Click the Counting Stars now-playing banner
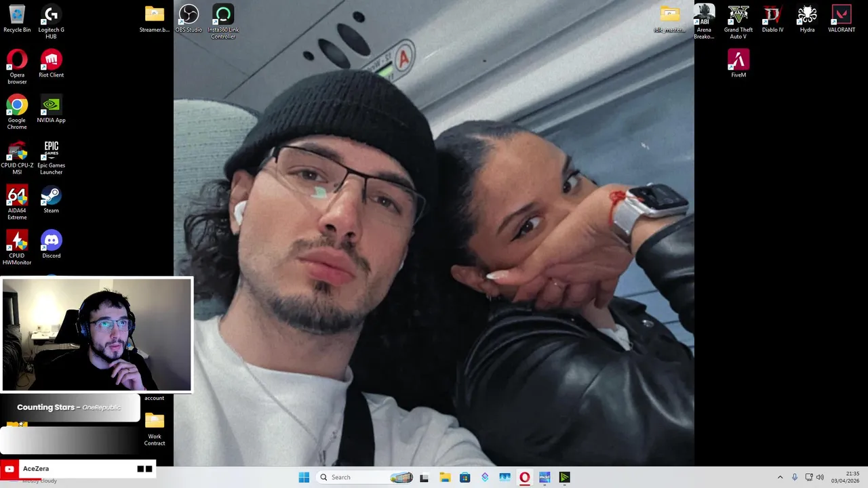 [x=70, y=407]
